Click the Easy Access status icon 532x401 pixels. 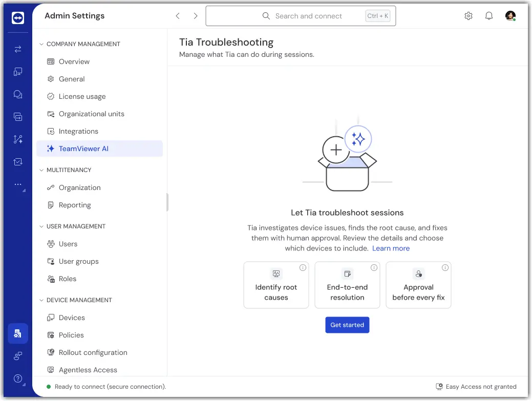click(x=439, y=387)
